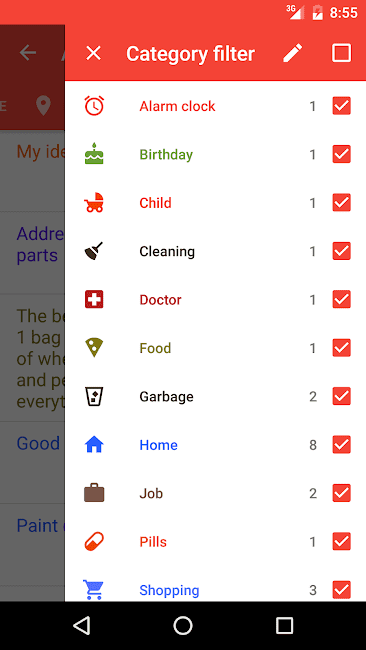
Task: Click the Child stroller icon
Action: click(94, 202)
